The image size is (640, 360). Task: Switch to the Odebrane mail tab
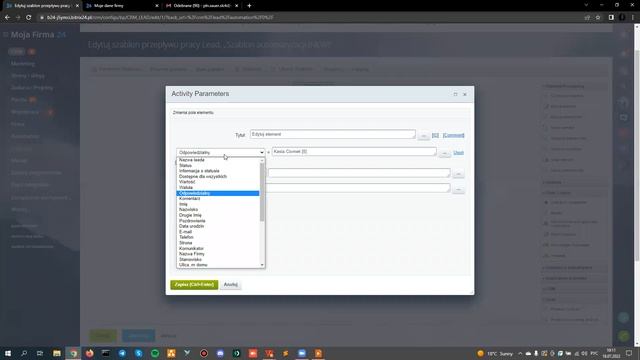202,6
